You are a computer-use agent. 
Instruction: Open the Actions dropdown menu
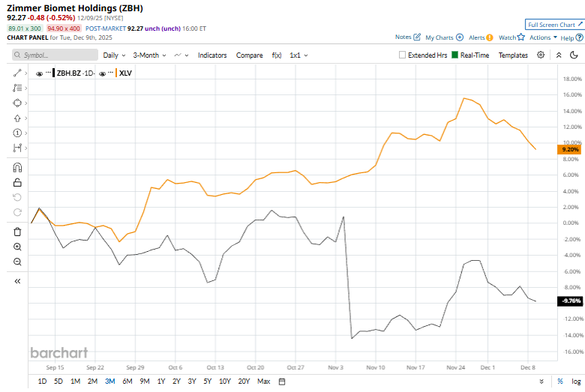click(x=543, y=37)
